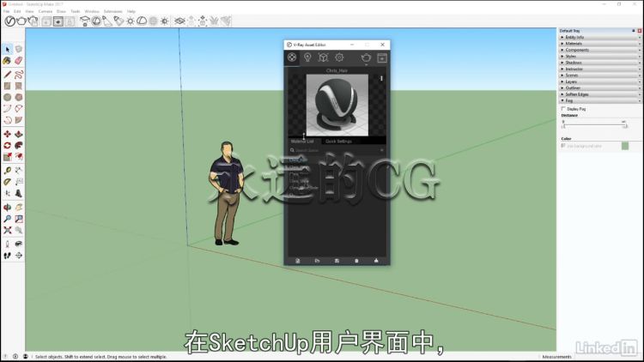This screenshot has width=644, height=362.
Task: Switch to Material List tab in Asset Editor
Action: (302, 142)
